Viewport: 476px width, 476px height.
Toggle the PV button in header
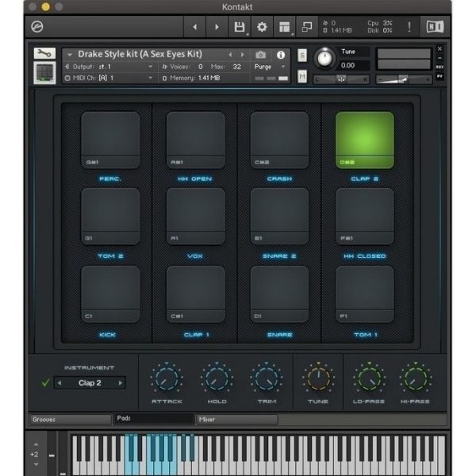click(x=440, y=76)
